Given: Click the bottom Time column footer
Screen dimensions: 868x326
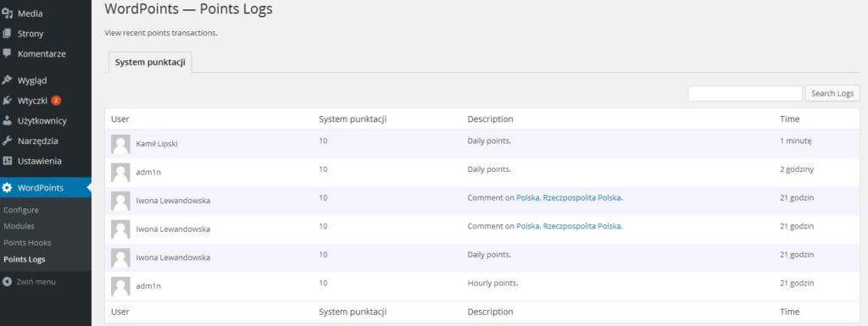Looking at the screenshot, I should point(789,312).
